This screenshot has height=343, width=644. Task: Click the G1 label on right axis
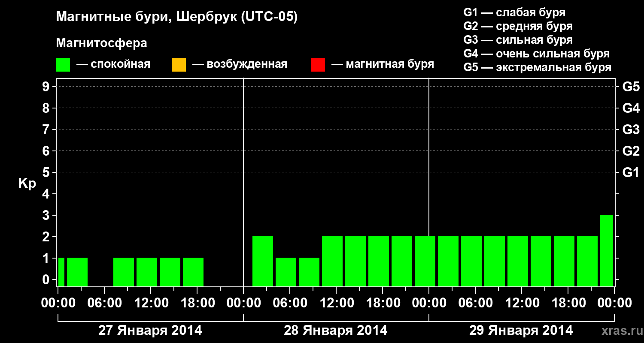631,173
